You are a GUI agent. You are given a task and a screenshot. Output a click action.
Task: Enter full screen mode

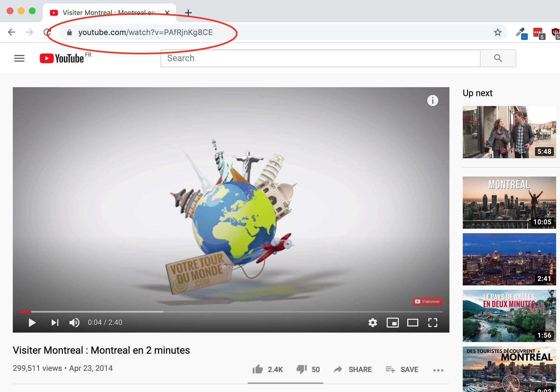coord(432,323)
